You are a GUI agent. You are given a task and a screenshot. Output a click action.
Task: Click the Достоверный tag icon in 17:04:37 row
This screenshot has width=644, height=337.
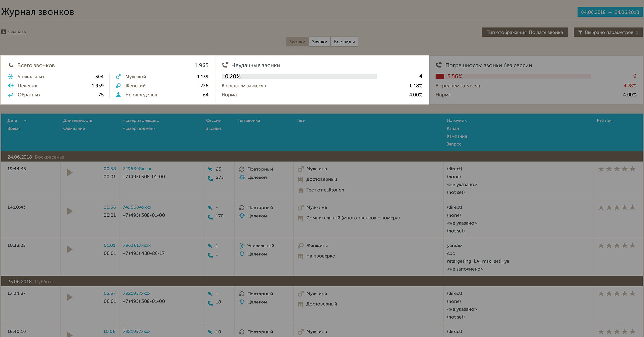[x=301, y=304]
